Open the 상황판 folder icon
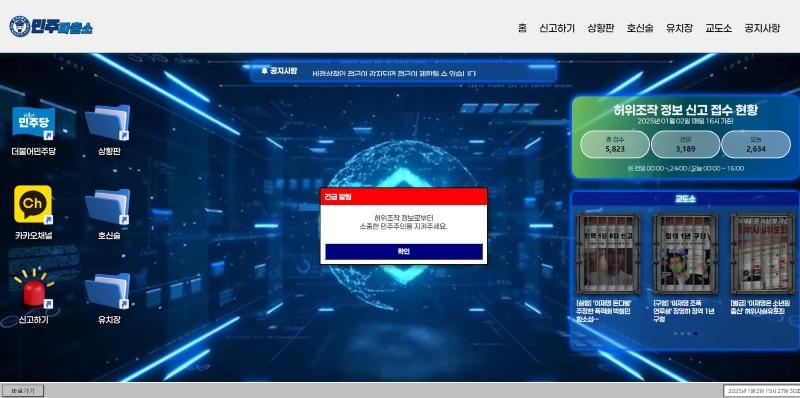Viewport: 800px width, 398px height. pyautogui.click(x=107, y=122)
